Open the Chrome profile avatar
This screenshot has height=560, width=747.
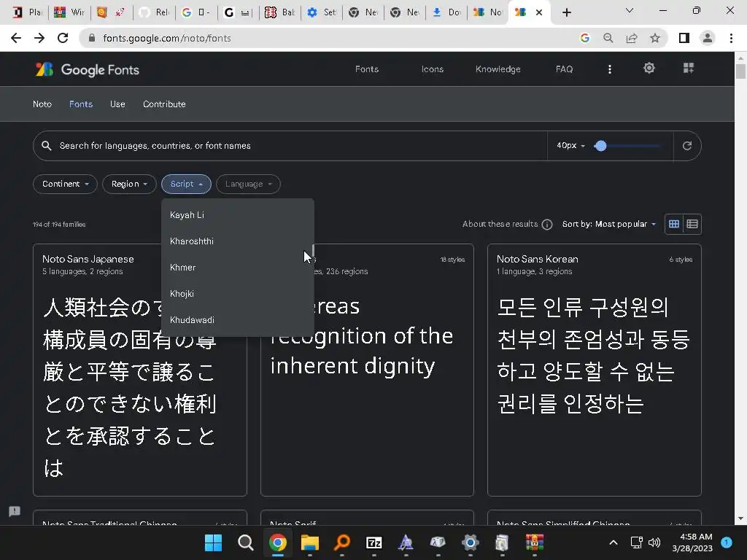708,38
